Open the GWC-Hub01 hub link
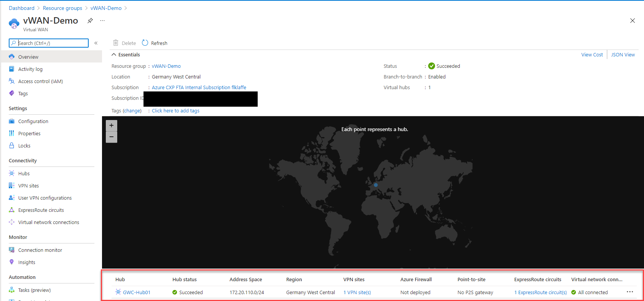The image size is (644, 301). coord(137,292)
